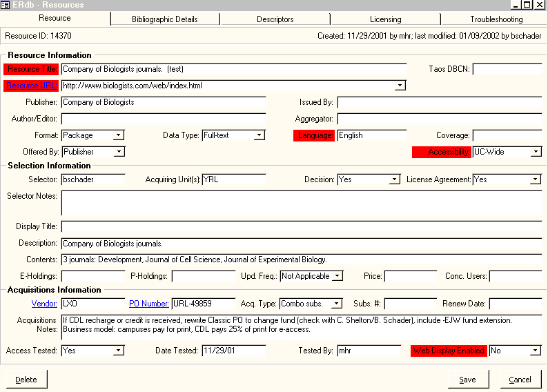
Task: Expand the Acq. Type dropdown
Action: pyautogui.click(x=337, y=304)
